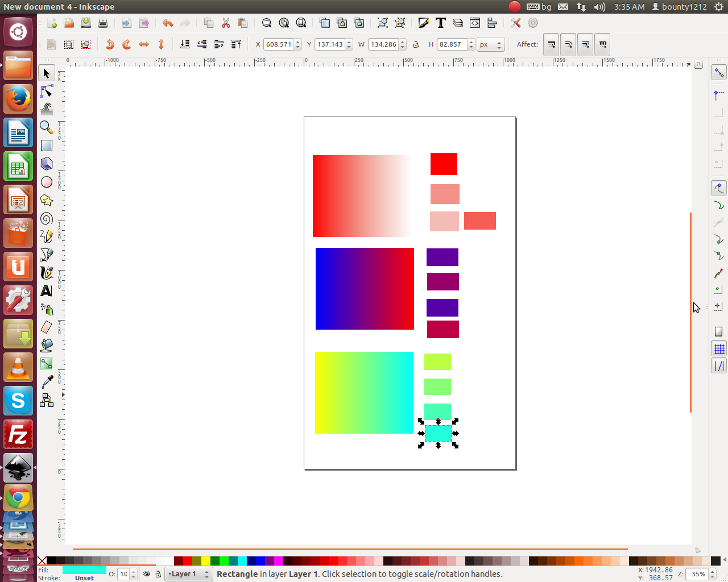
Task: Toggle snap to paths button
Action: click(x=719, y=205)
